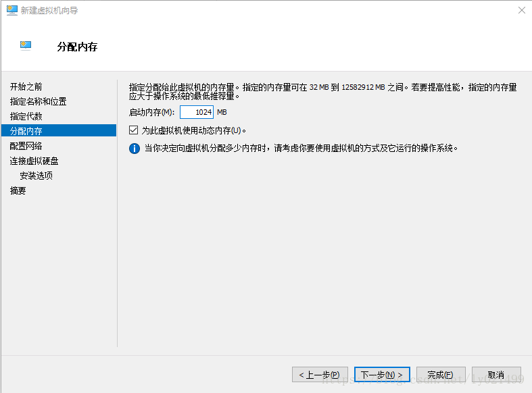This screenshot has height=393, width=532.
Task: Toggle the 为此虚拟机使用动态内存 checkbox
Action: pos(133,130)
